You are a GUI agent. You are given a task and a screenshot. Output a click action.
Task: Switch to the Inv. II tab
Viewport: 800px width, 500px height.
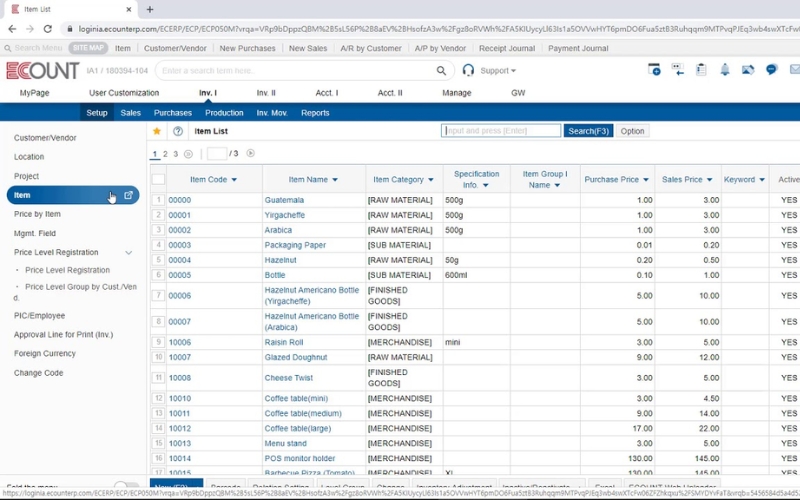[266, 93]
